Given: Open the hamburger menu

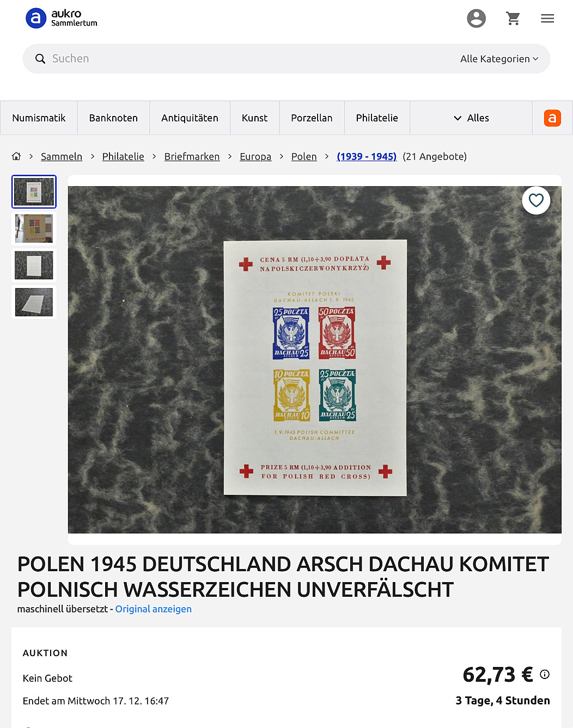Looking at the screenshot, I should (x=547, y=19).
